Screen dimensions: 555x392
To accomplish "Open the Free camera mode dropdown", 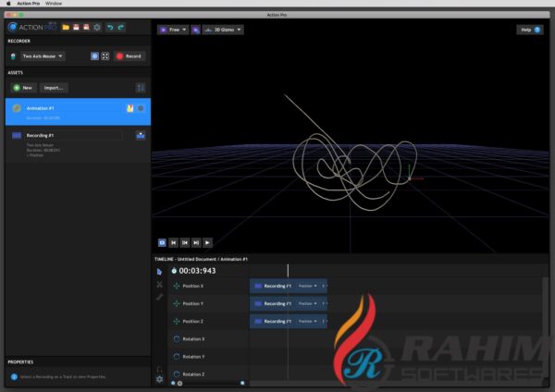I will [x=173, y=30].
